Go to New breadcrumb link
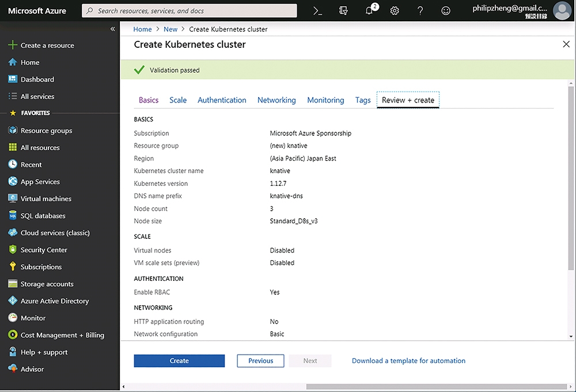 170,29
